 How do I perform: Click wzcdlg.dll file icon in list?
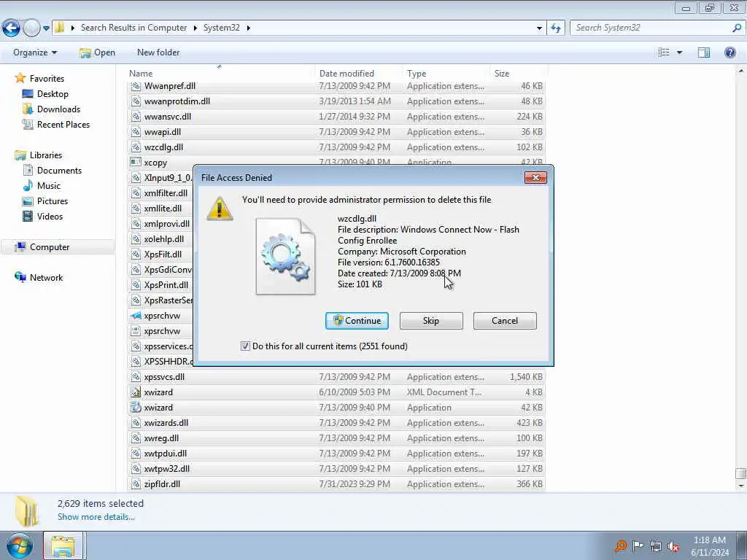coord(136,147)
